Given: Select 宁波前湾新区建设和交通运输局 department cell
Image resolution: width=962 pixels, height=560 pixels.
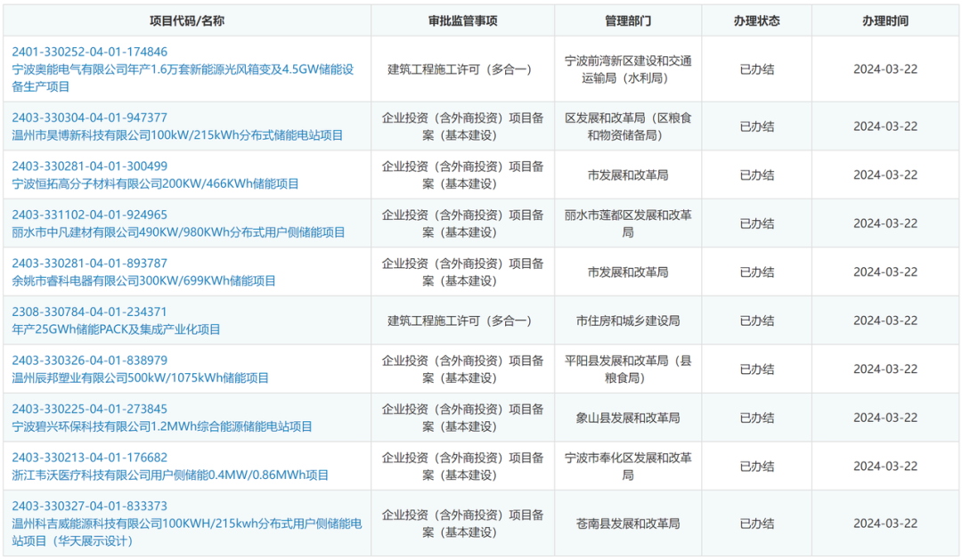Looking at the screenshot, I should pyautogui.click(x=628, y=69).
